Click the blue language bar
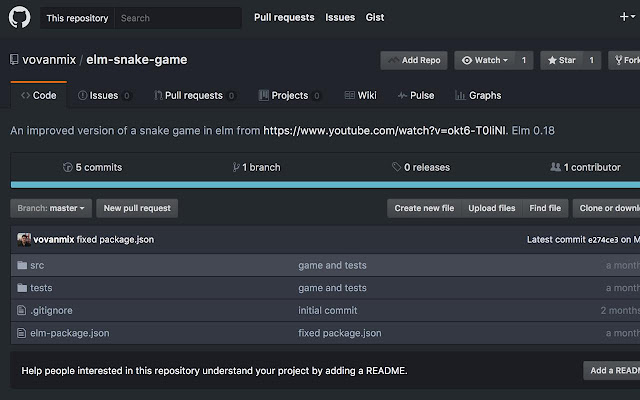Screen dimensions: 640x400 325,185
